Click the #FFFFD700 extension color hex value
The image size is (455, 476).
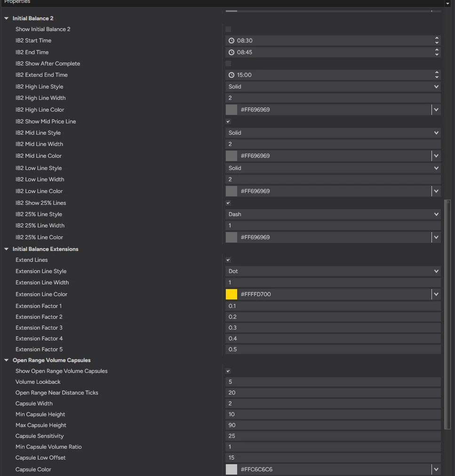tap(255, 294)
